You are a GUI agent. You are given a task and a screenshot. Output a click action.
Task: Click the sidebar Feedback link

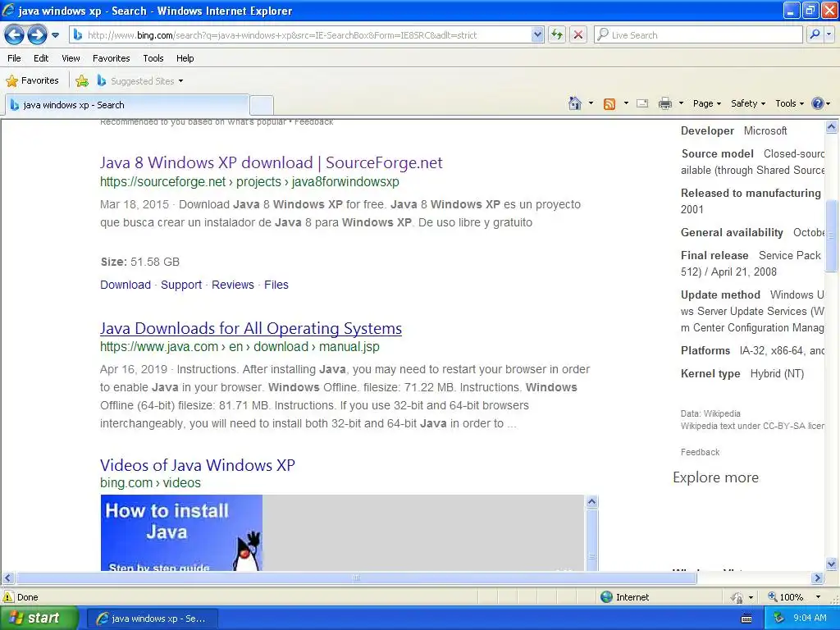coord(701,452)
